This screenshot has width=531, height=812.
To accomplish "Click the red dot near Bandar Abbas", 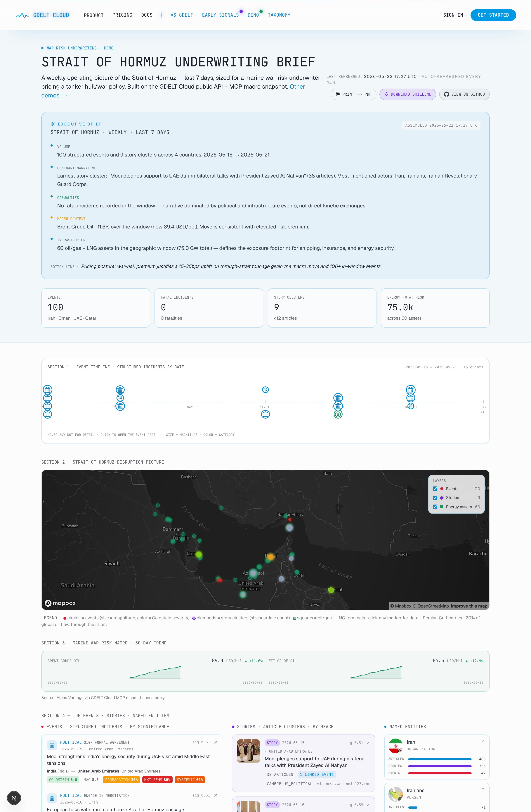I will [290, 520].
